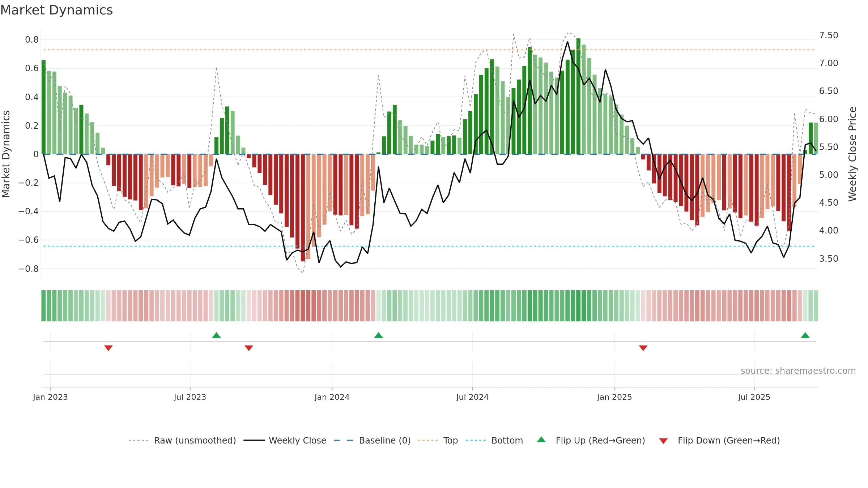Click the flip-up marker near Aug 2023
This screenshot has width=868, height=488.
tap(216, 335)
